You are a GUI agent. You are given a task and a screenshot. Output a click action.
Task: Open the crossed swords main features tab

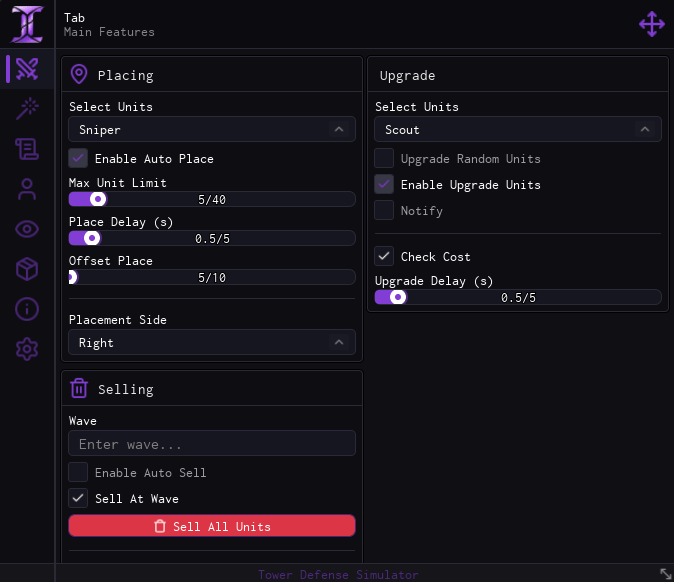tap(27, 69)
